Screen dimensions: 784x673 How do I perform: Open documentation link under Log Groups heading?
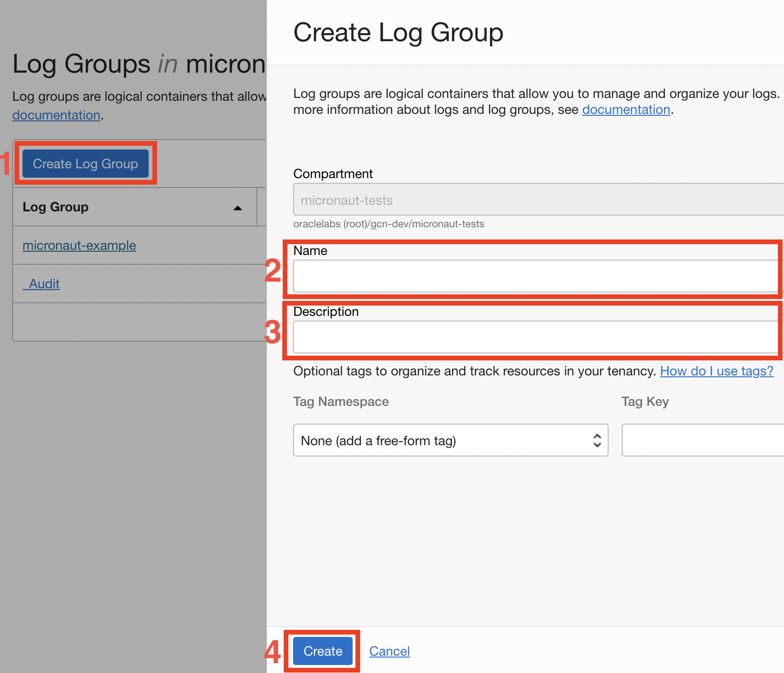pos(56,115)
